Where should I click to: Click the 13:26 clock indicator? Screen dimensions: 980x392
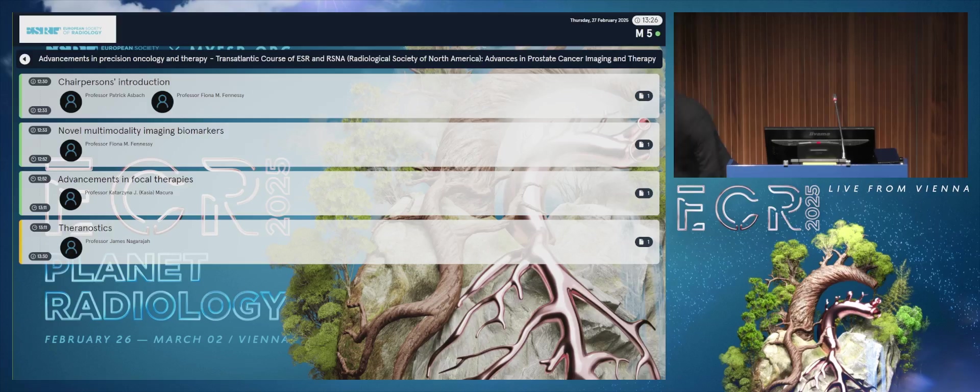(x=647, y=20)
